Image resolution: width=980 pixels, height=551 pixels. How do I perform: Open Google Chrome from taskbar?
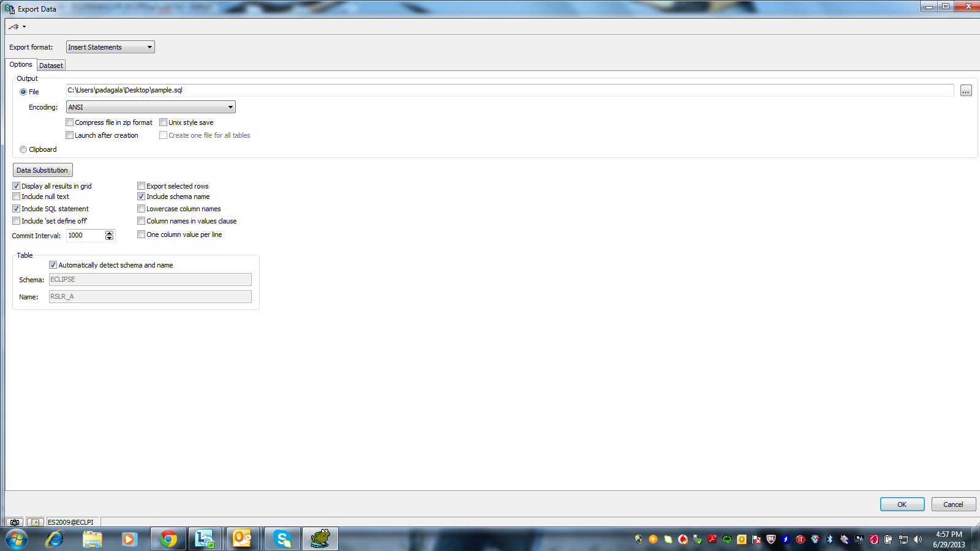tap(168, 539)
